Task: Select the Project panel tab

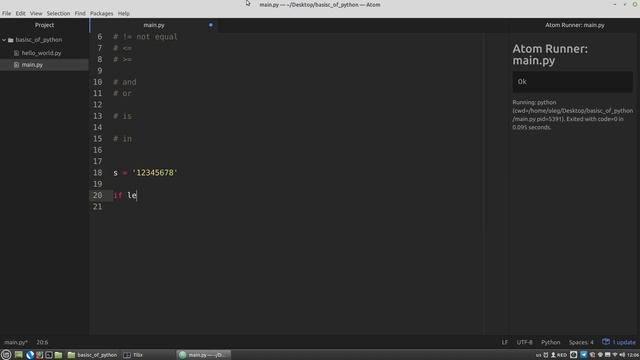Action: click(x=44, y=25)
